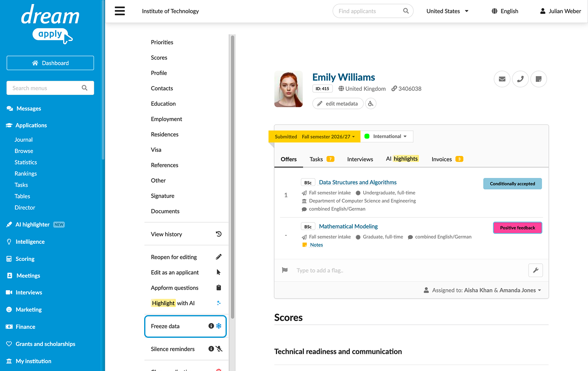This screenshot has width=588, height=371.
Task: Open Finance in the sidebar
Action: pos(21,327)
